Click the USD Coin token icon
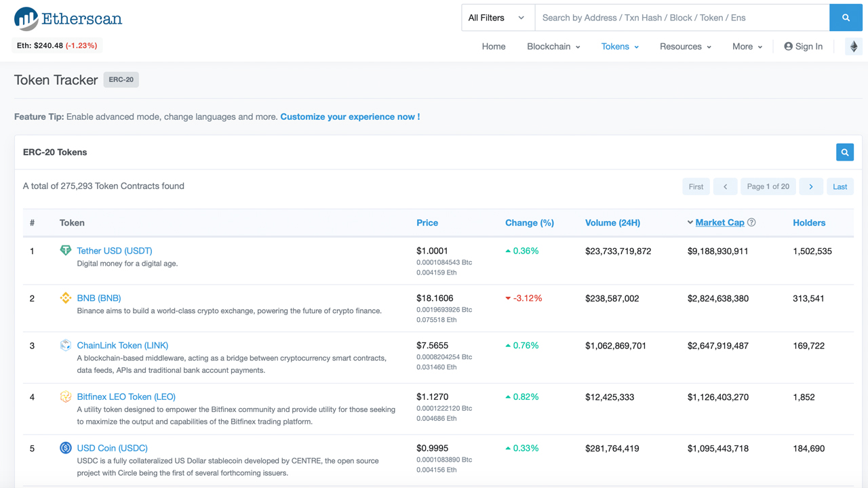Image resolution: width=868 pixels, height=488 pixels. point(66,448)
